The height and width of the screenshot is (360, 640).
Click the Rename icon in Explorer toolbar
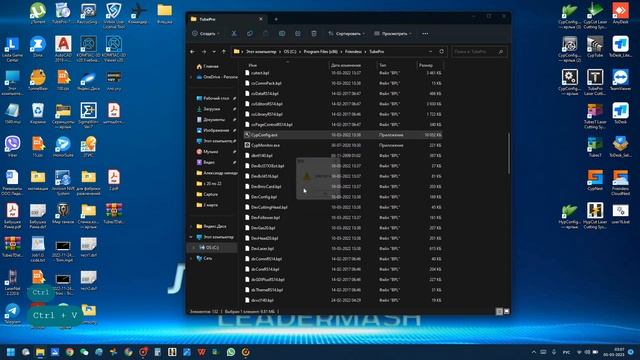(282, 33)
